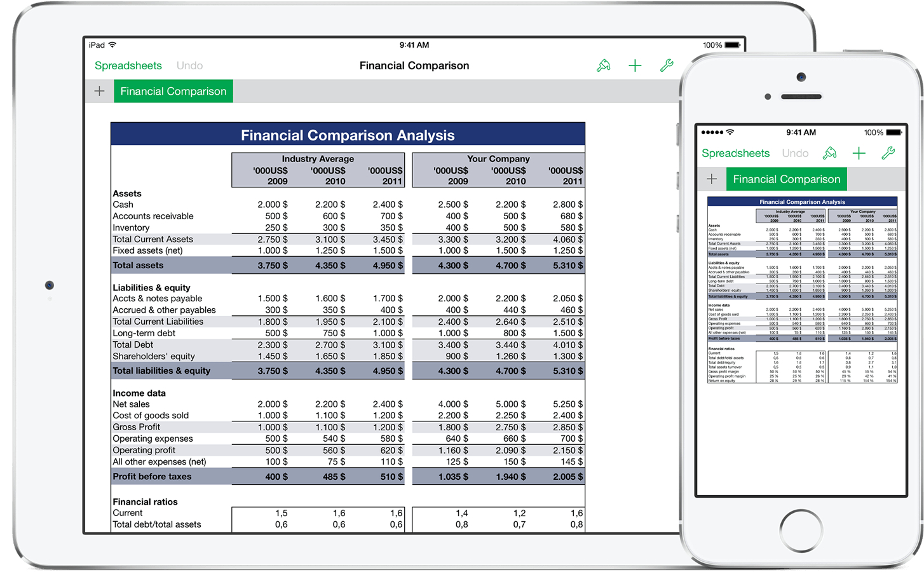Select the Your Company header cell
This screenshot has height=572, width=924.
click(x=498, y=159)
